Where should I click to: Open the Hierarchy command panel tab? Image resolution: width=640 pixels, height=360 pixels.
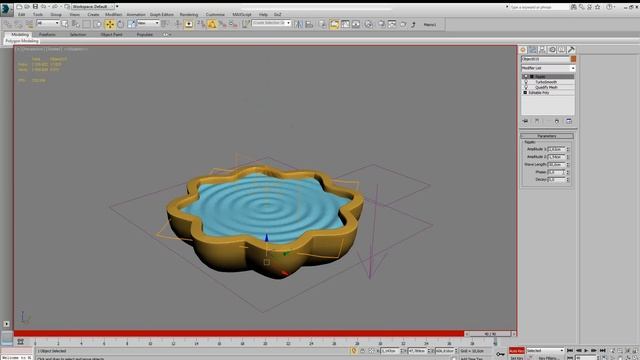(542, 50)
